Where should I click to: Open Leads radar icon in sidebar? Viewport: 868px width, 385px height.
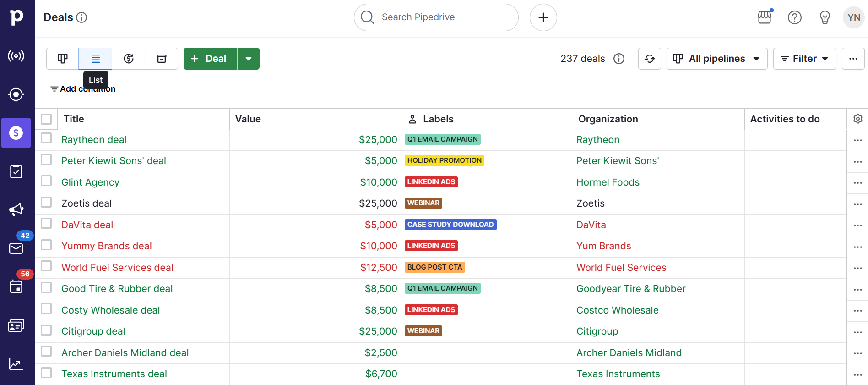(16, 56)
